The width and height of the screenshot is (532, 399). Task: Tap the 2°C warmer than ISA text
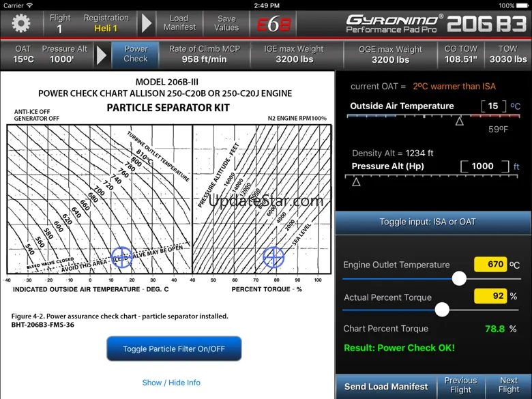pyautogui.click(x=454, y=87)
